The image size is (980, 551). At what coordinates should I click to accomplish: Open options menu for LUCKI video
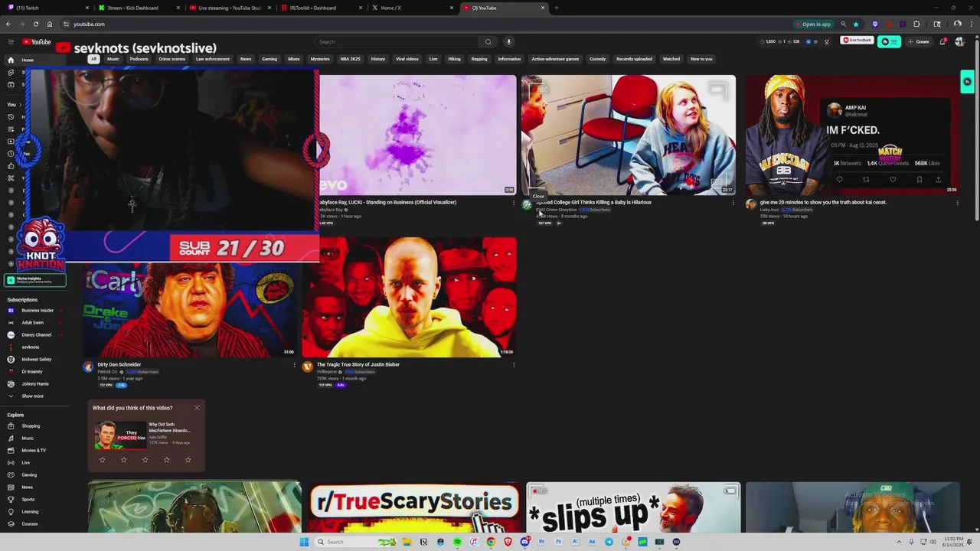tap(514, 203)
